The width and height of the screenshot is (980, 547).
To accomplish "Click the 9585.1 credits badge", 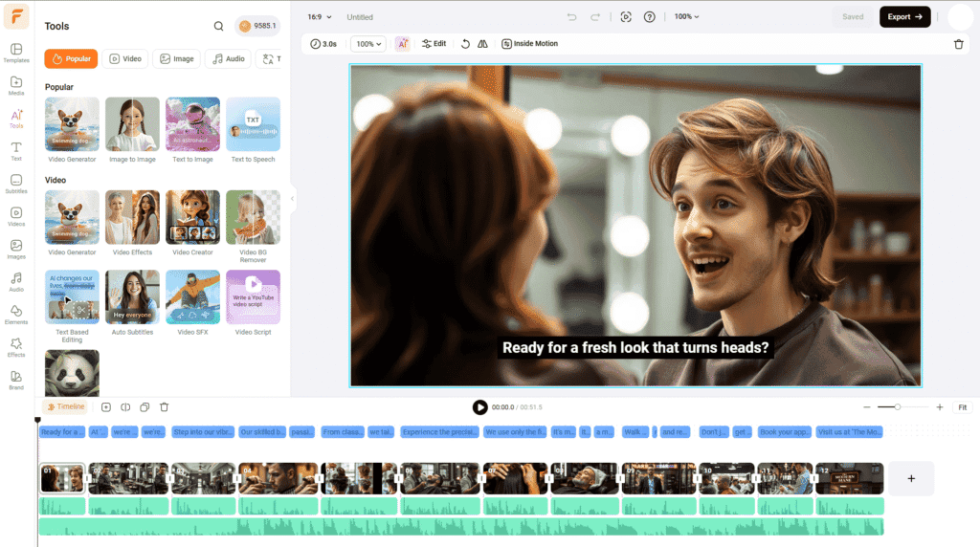I will tap(257, 26).
